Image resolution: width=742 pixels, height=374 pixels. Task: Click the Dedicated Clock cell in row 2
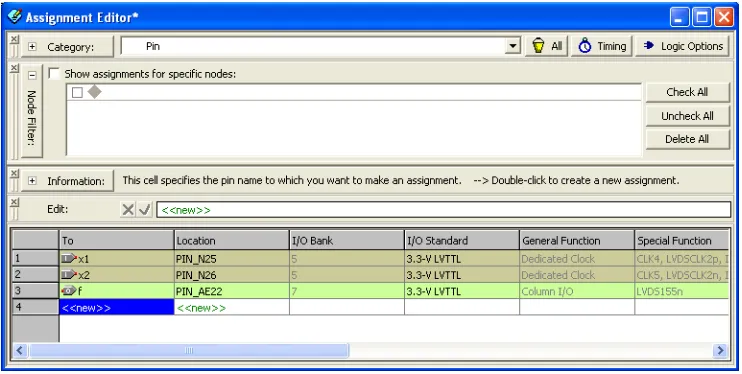tap(577, 275)
